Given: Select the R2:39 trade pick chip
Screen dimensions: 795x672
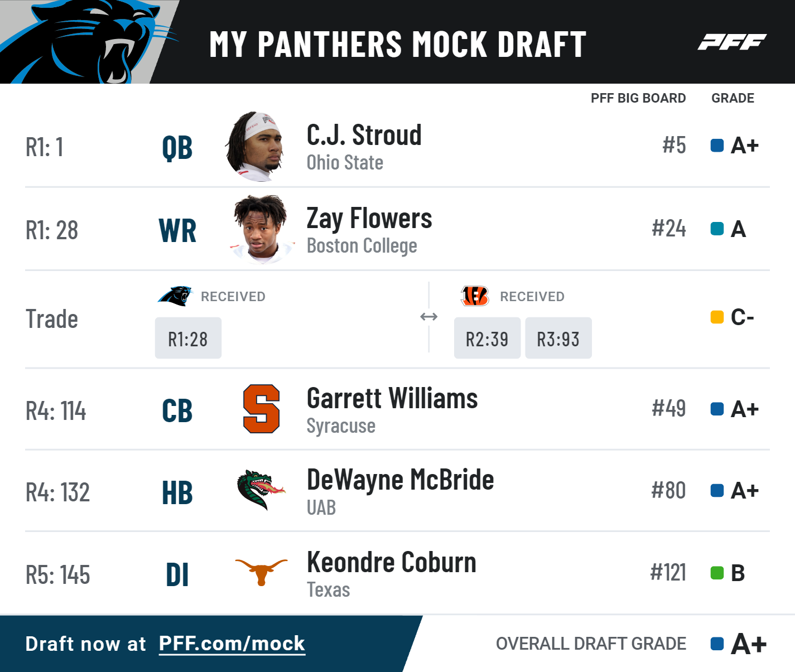Looking at the screenshot, I should [x=487, y=338].
